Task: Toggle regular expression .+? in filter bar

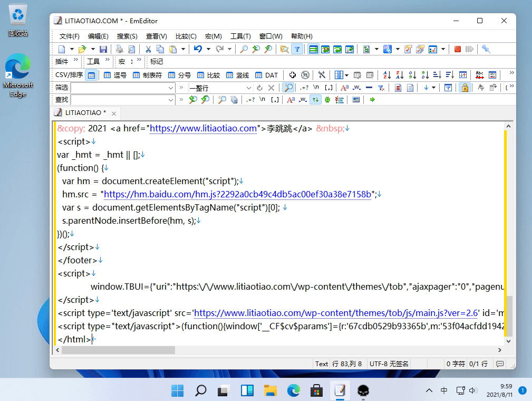Action: tap(304, 88)
